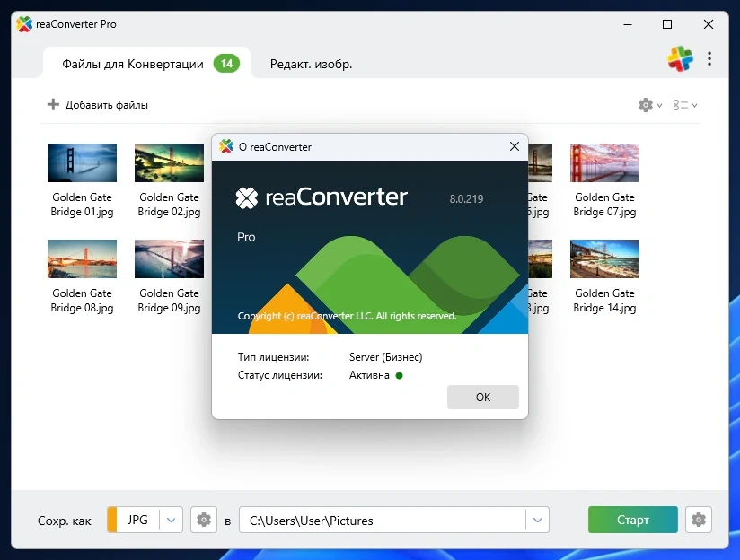Close the About reaConverter dialog
This screenshot has width=740, height=560.
click(515, 146)
